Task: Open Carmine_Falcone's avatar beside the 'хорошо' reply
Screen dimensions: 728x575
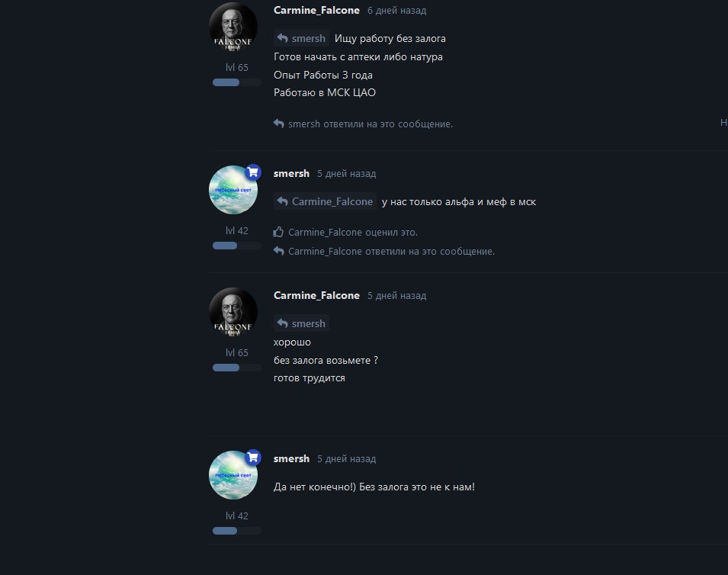Action: (233, 312)
